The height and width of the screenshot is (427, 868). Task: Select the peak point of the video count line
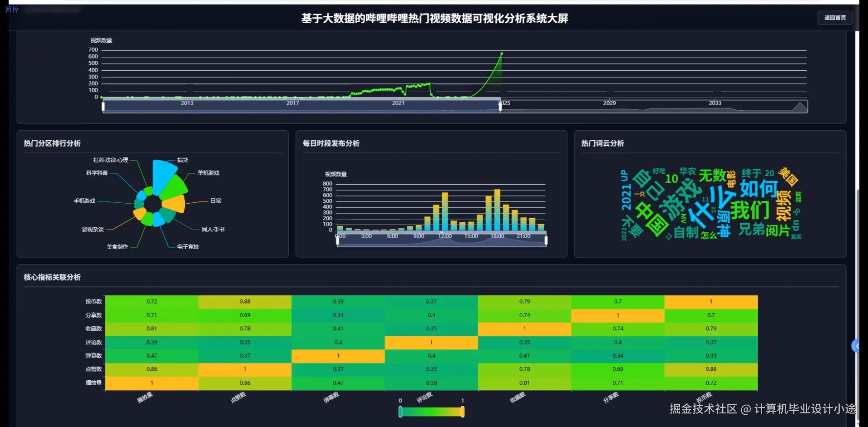[502, 54]
